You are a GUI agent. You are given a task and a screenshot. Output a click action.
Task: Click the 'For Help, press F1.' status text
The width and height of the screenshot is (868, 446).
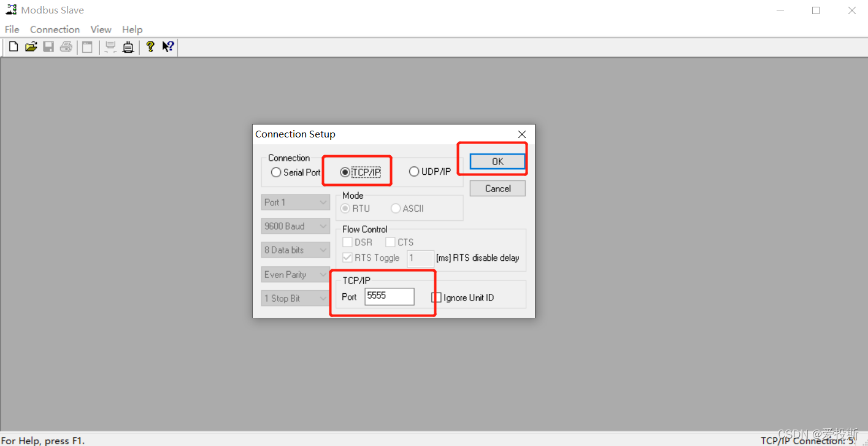[43, 440]
